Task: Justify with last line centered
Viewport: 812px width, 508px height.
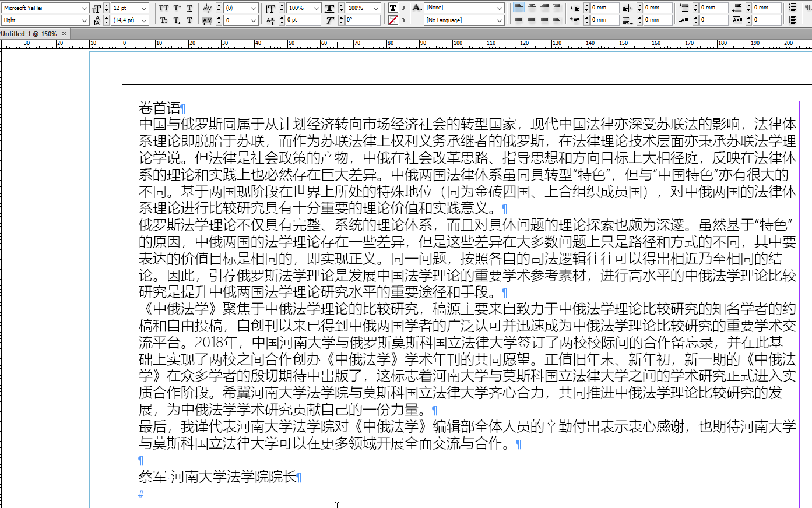Action: [532, 20]
